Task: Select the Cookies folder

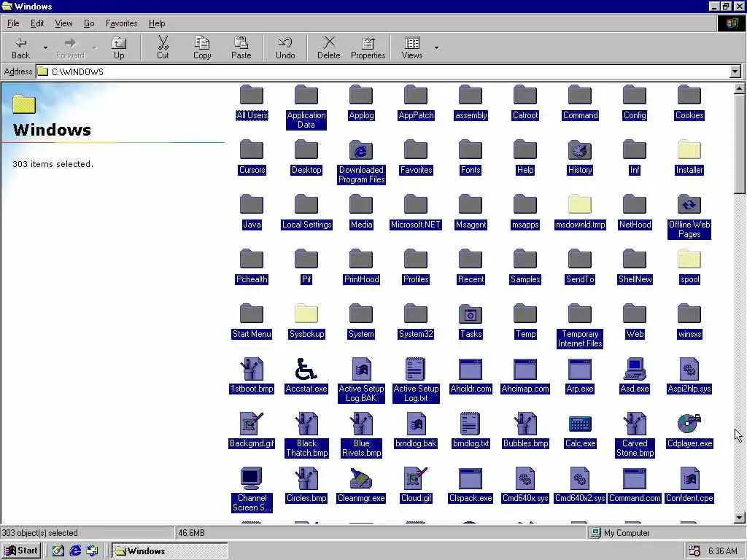Action: tap(689, 103)
